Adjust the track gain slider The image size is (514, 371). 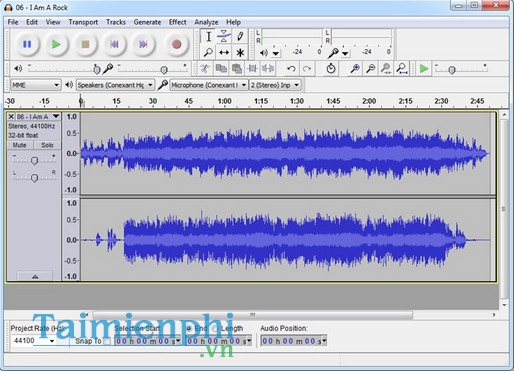(34, 161)
